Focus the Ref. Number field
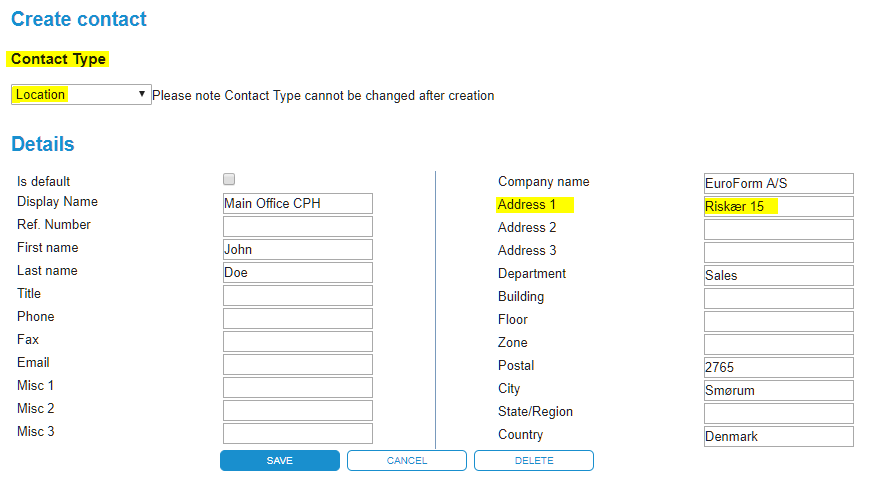The width and height of the screenshot is (870, 479). click(297, 227)
